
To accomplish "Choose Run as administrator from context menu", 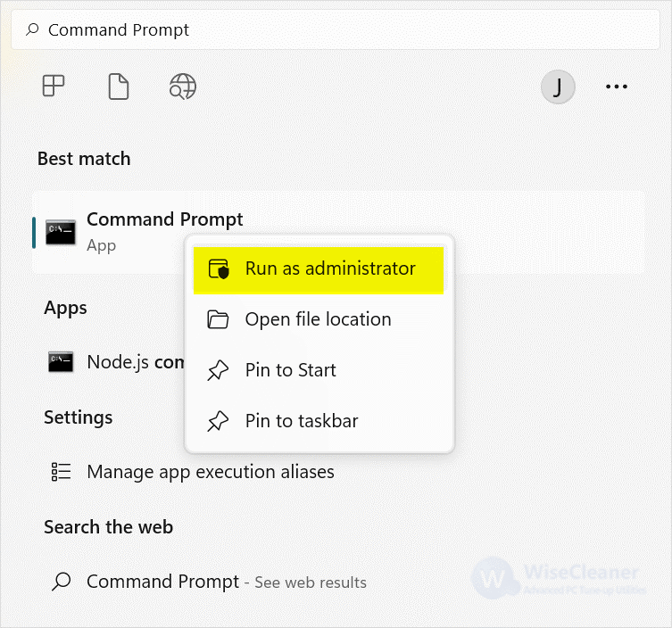I will pyautogui.click(x=319, y=270).
